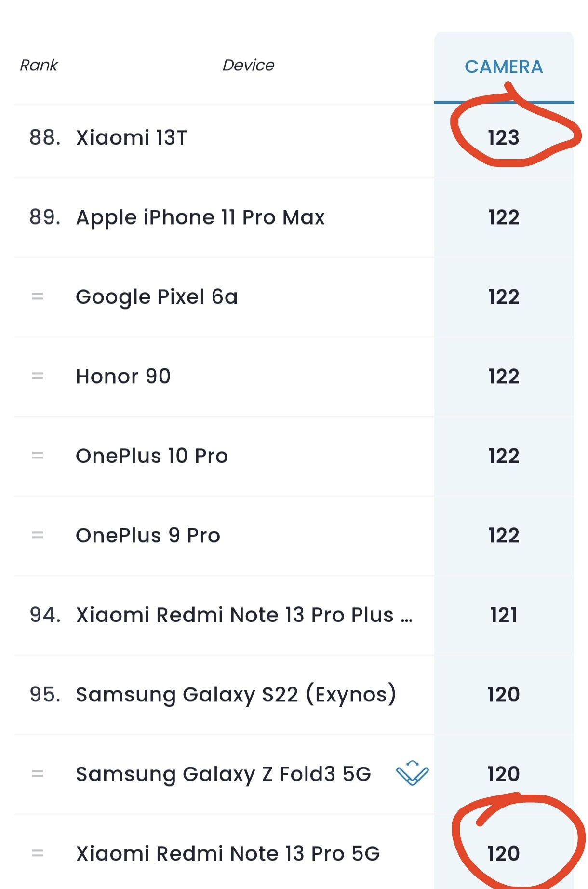The image size is (588, 889).
Task: Click the tie icon beside Google Pixel 6a
Action: point(38,296)
